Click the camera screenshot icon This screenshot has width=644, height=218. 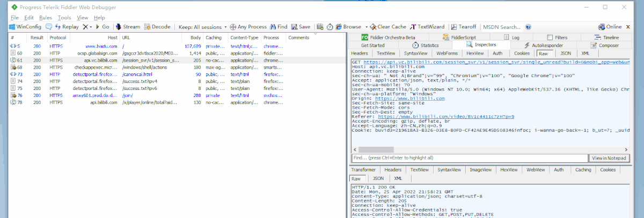[x=320, y=26]
